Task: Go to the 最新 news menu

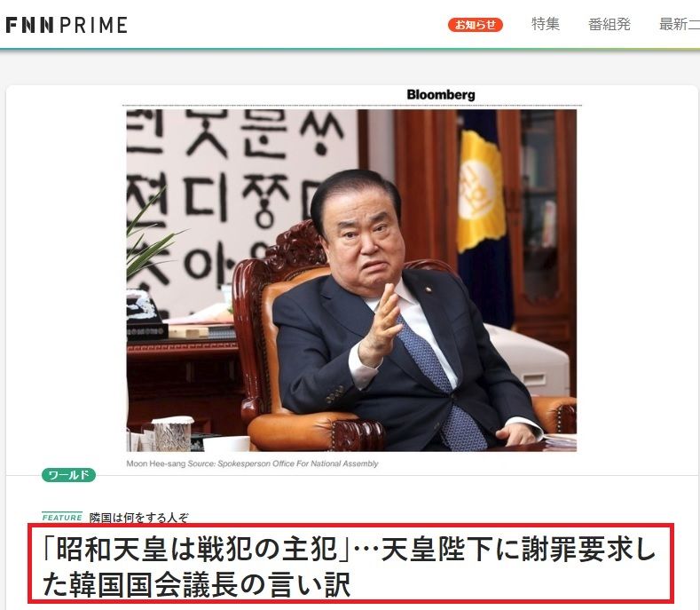Action: [679, 24]
